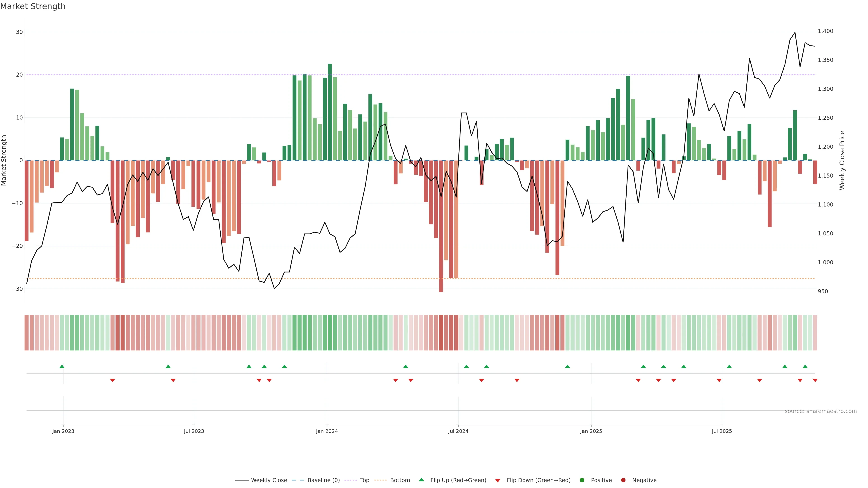Click source: sharemaestro.com text
Image resolution: width=868 pixels, height=488 pixels.
tap(821, 411)
